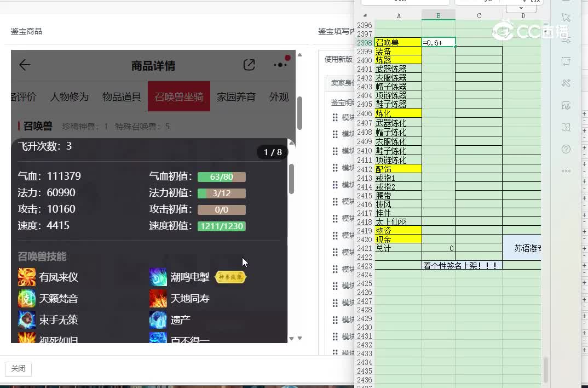588x388 pixels.
Task: Click the select-all corner of the spreadsheet
Action: (364, 16)
